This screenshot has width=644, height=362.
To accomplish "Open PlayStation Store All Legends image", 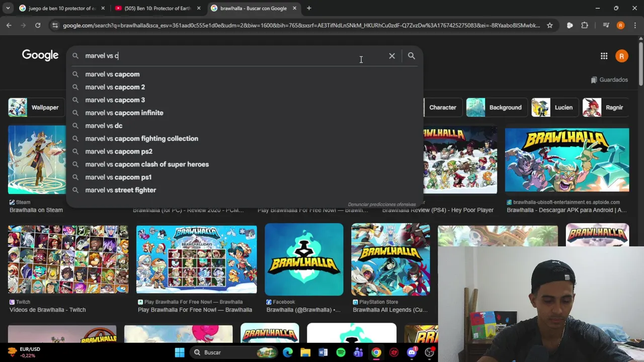I will click(x=390, y=259).
